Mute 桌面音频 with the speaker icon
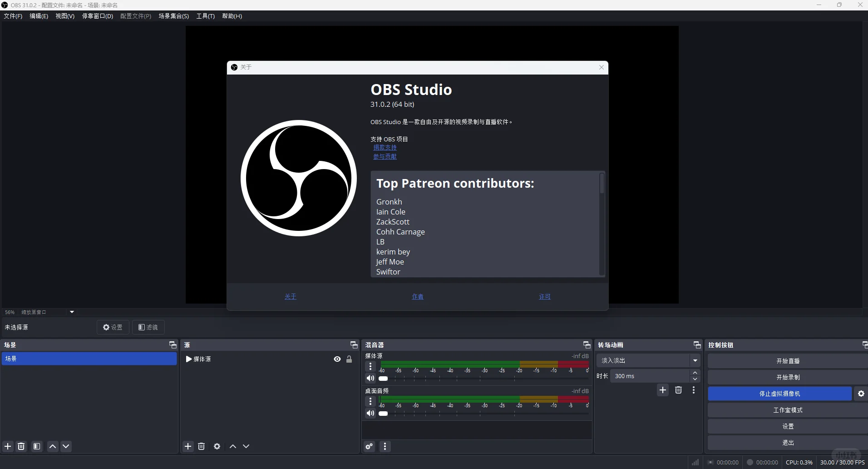 (x=370, y=414)
